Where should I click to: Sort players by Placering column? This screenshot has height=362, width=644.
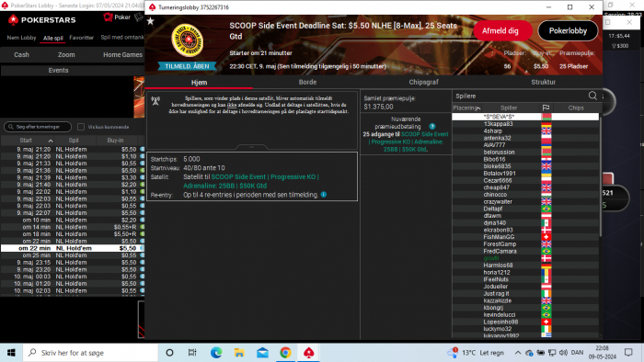point(466,107)
